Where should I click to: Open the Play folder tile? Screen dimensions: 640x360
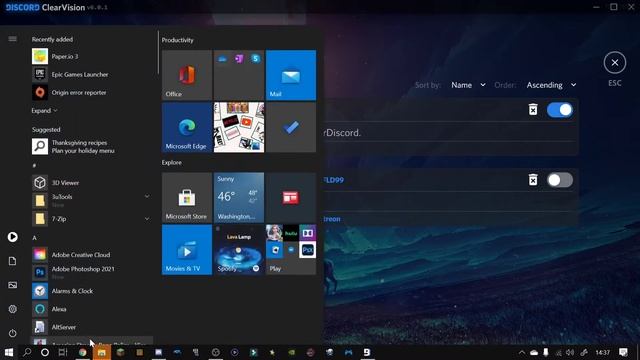[291, 250]
